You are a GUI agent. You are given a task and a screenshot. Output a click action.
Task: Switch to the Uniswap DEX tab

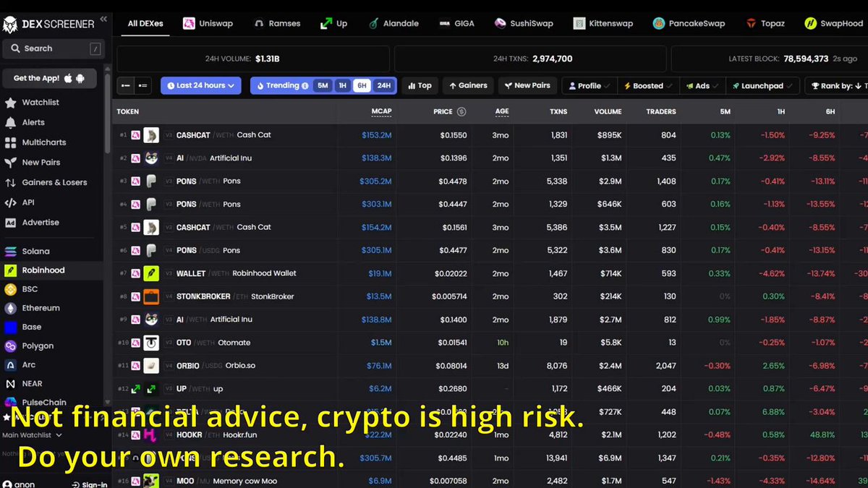pyautogui.click(x=208, y=23)
